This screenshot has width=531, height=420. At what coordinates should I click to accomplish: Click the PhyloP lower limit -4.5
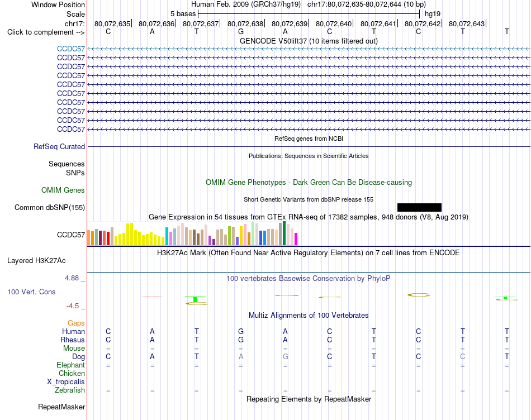click(x=73, y=306)
